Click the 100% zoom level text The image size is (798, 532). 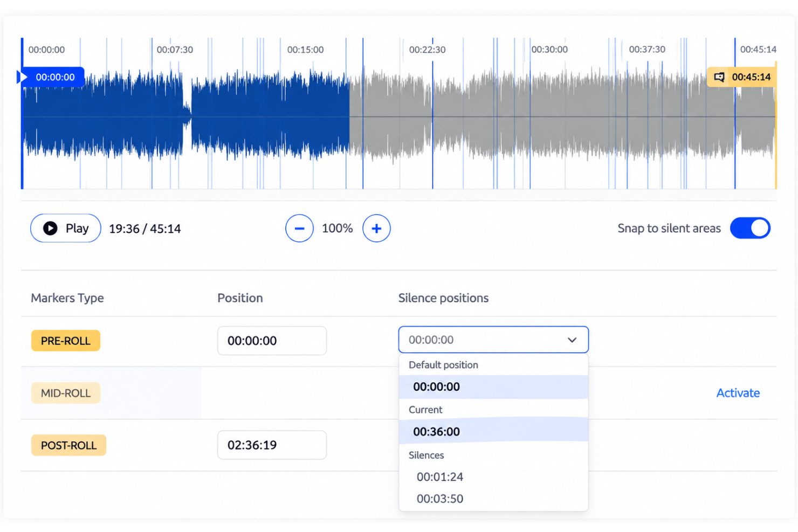coord(338,229)
